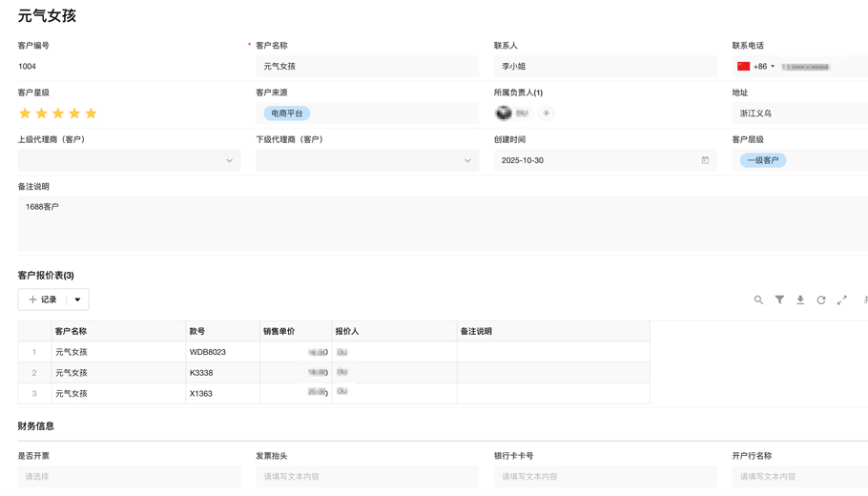Click the 客户名称 input field
The width and height of the screenshot is (868, 496).
pyautogui.click(x=367, y=67)
